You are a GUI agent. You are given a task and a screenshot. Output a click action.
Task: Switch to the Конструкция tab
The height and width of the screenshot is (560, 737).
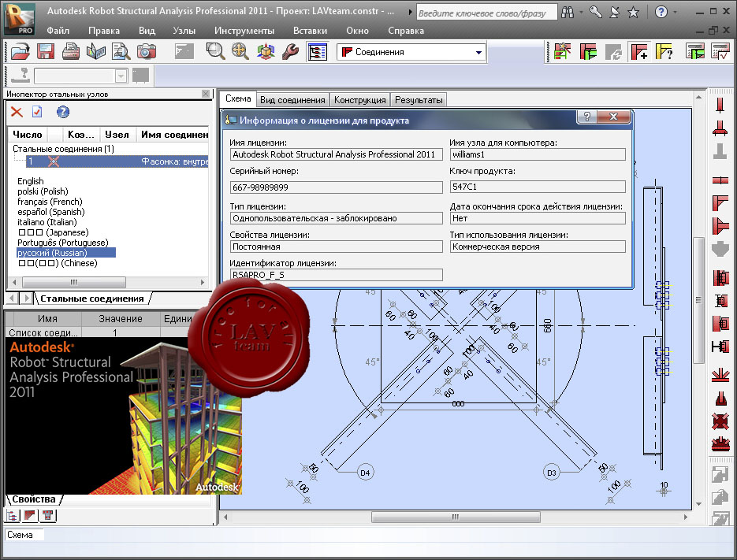pos(359,99)
